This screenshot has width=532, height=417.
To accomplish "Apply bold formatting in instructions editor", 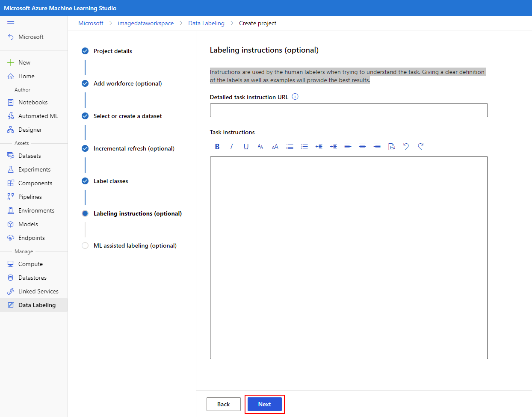I will coord(217,147).
